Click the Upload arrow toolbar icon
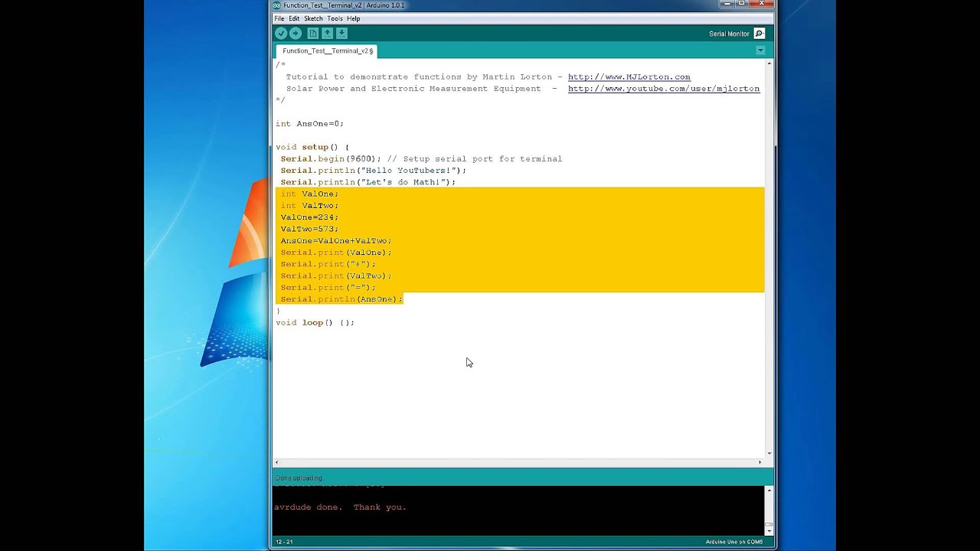 [296, 34]
